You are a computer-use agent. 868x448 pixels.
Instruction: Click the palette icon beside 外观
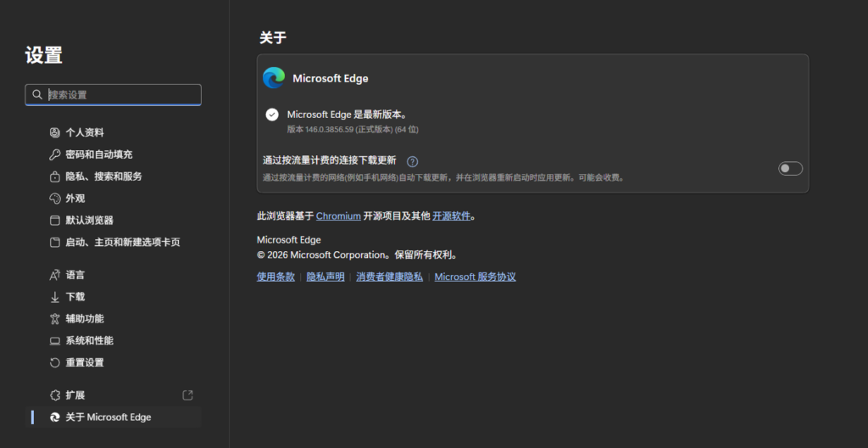pos(55,199)
